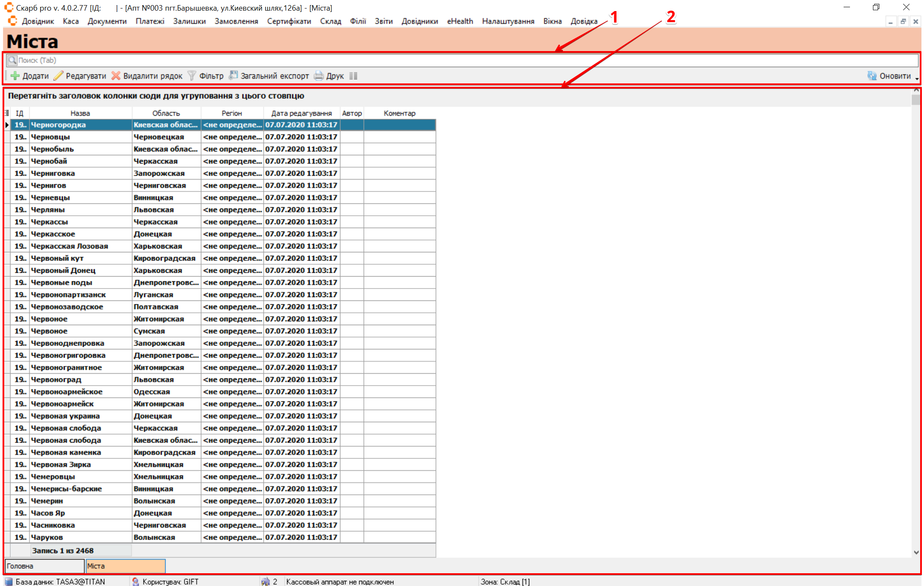Select the Міста tab at bottom

click(125, 566)
